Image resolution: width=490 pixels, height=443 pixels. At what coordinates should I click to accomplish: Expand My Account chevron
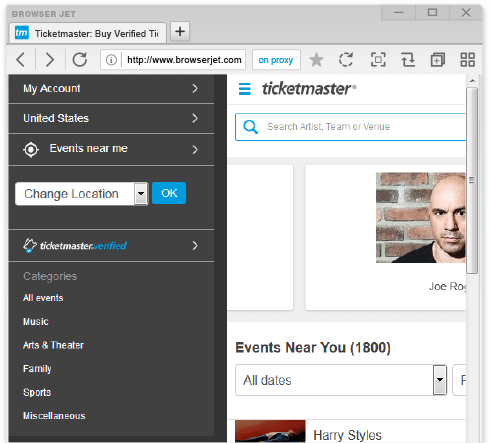[x=195, y=89]
